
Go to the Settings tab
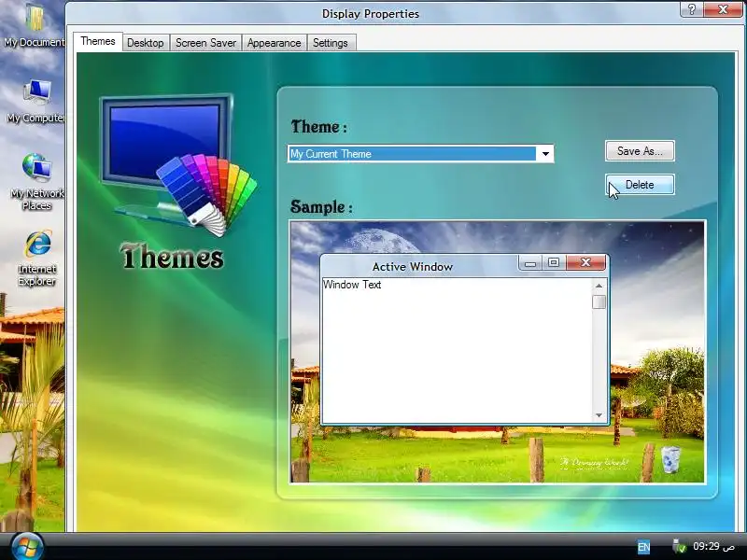tap(331, 43)
